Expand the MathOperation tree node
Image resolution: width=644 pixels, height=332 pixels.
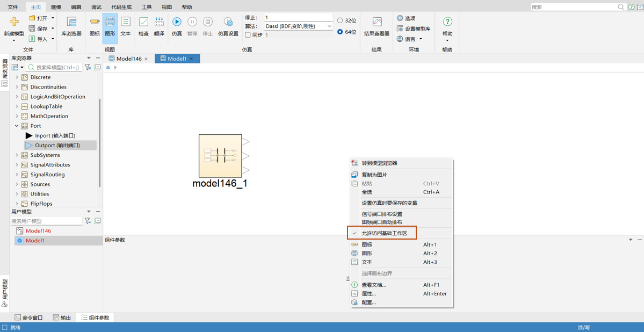click(x=17, y=116)
